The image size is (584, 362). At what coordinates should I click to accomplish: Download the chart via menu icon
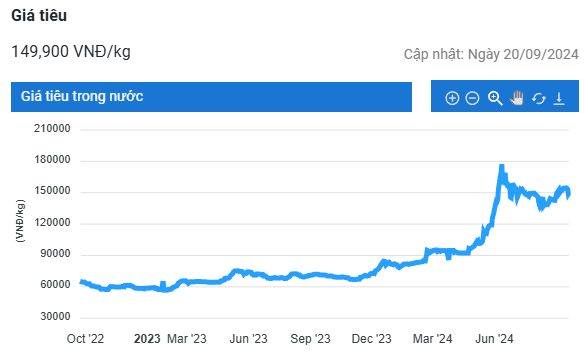pyautogui.click(x=559, y=98)
